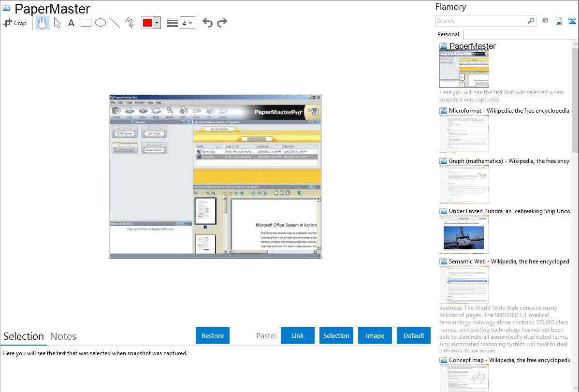Click the black "Here you will see the text" line under the Selection tab
Viewport: 579px width, 392px height.
tap(95, 353)
